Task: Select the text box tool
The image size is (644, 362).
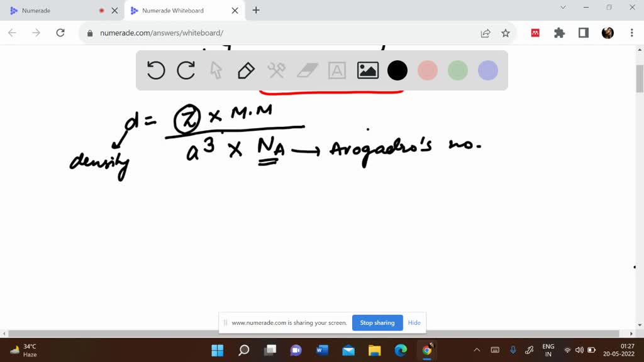Action: coord(337,70)
